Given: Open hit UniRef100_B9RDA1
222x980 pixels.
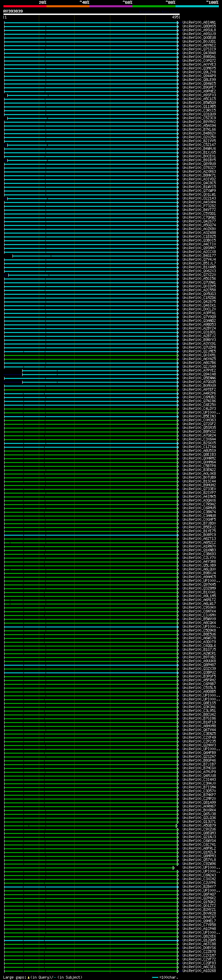Looking at the screenshot, I should pyautogui.click(x=199, y=57).
